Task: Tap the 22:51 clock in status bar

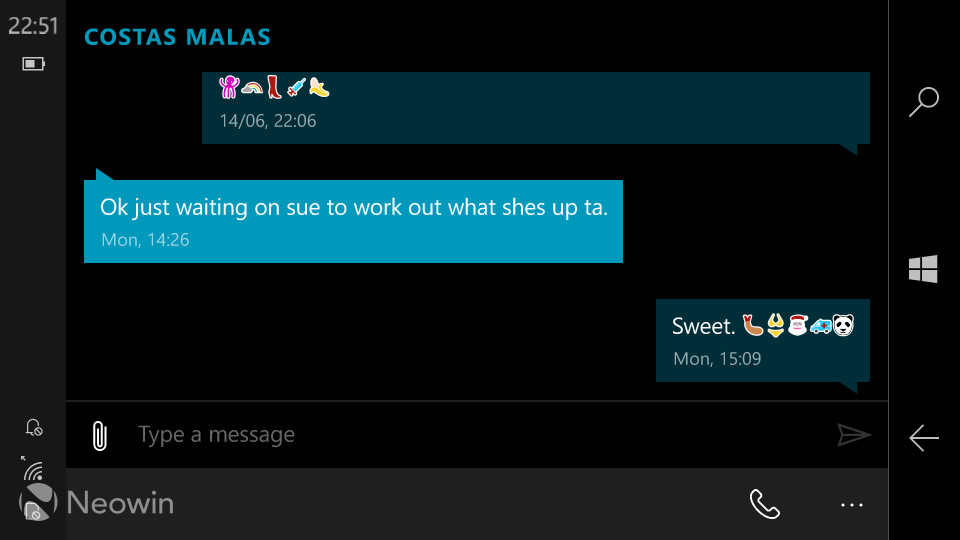Action: tap(33, 26)
